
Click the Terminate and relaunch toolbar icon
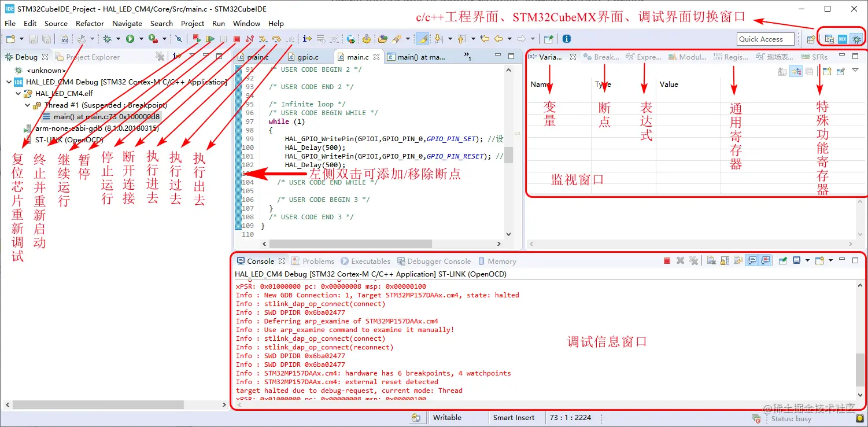(197, 39)
